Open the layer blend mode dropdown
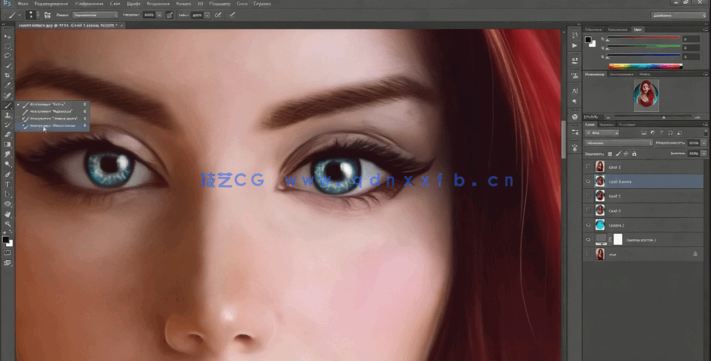 coord(618,143)
